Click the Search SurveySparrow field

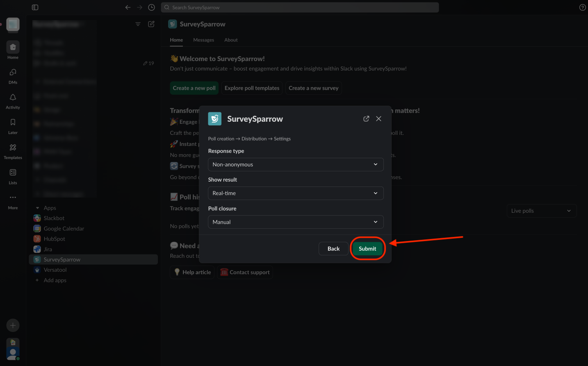pyautogui.click(x=300, y=7)
